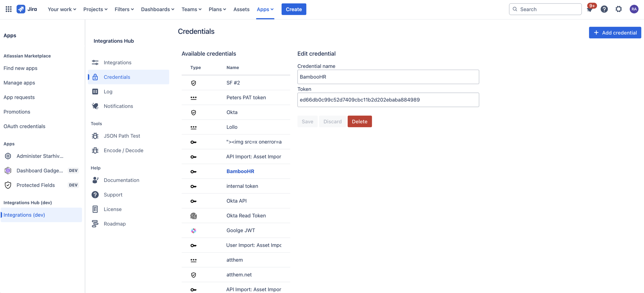This screenshot has width=644, height=293.
Task: Open the Encode / Decode tool
Action: [123, 150]
